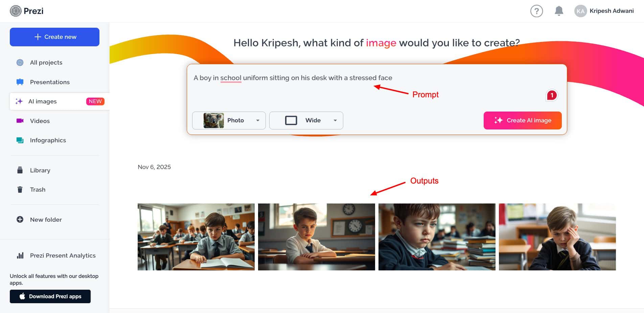644x313 pixels.
Task: Open Kripesh Adwani account menu
Action: 611,11
